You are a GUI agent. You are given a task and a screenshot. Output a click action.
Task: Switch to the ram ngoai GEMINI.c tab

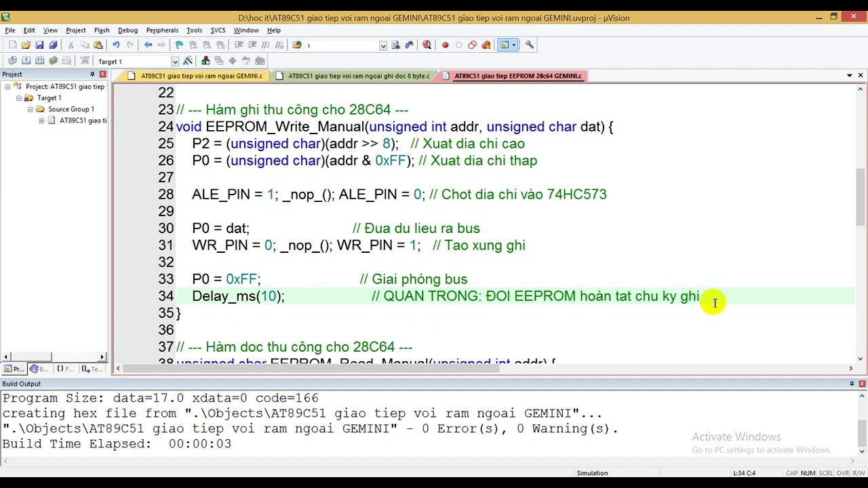click(x=195, y=76)
